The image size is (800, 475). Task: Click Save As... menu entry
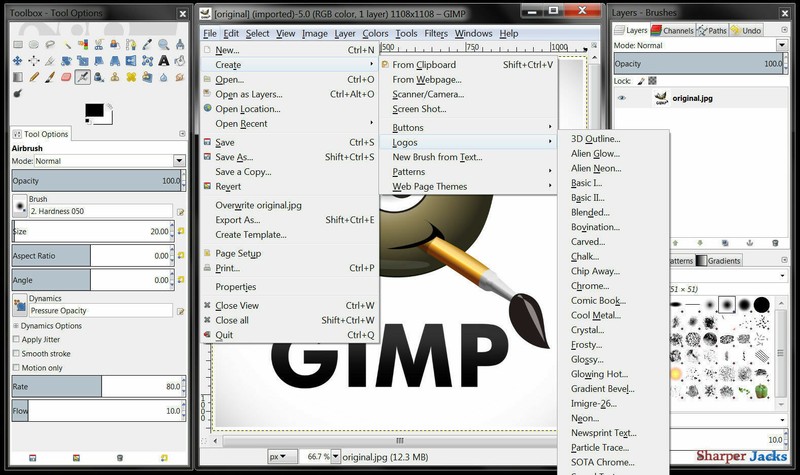point(290,157)
